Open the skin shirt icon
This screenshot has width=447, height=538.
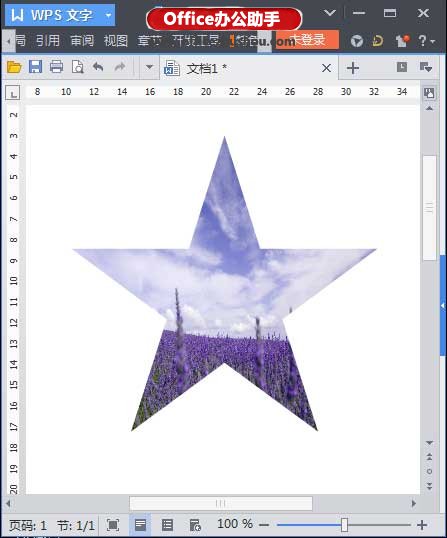pyautogui.click(x=402, y=41)
